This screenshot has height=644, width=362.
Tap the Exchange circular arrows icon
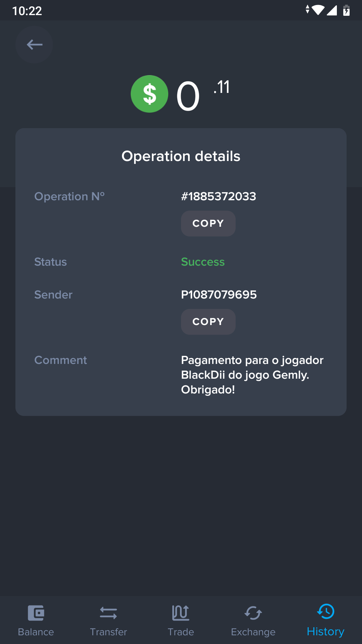[253, 613]
